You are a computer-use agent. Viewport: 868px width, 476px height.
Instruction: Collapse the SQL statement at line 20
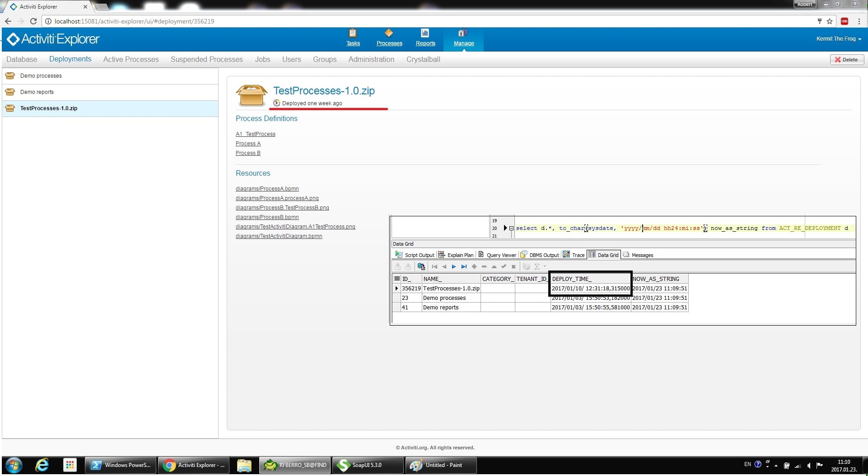coord(511,228)
